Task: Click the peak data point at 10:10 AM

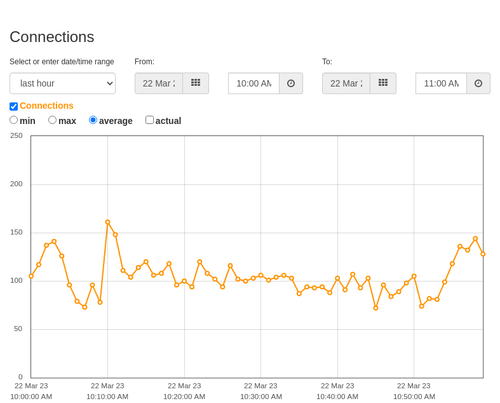Action: click(108, 222)
